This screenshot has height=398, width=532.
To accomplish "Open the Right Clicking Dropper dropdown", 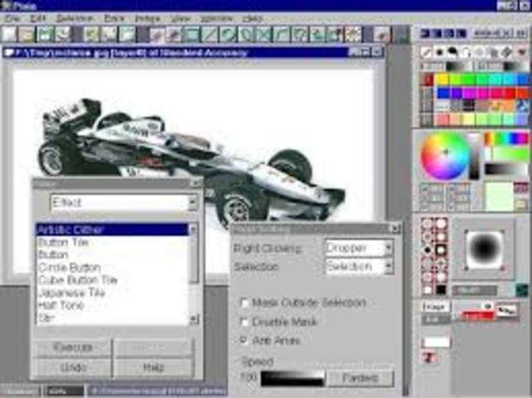I will (389, 248).
